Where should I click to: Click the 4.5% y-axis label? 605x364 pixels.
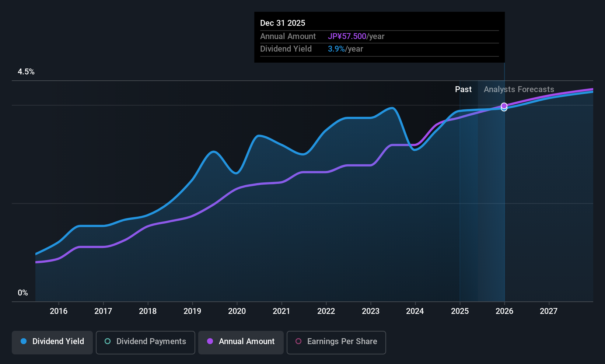(x=26, y=72)
